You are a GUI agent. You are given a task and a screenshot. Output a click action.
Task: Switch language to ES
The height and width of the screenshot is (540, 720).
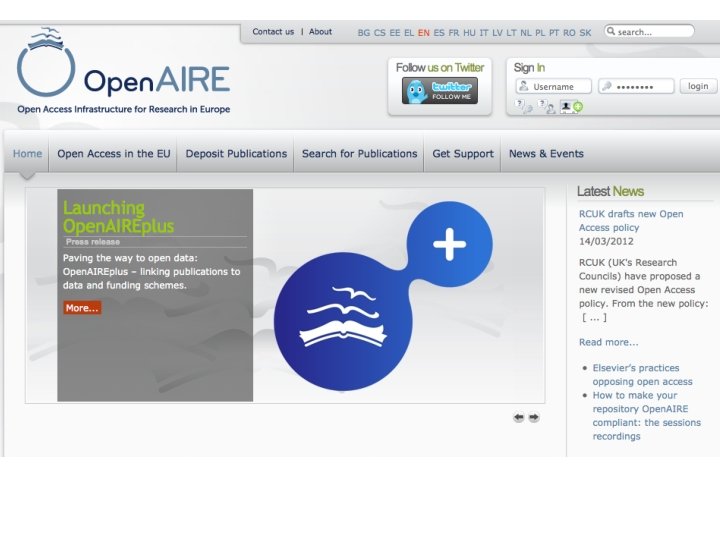(439, 33)
